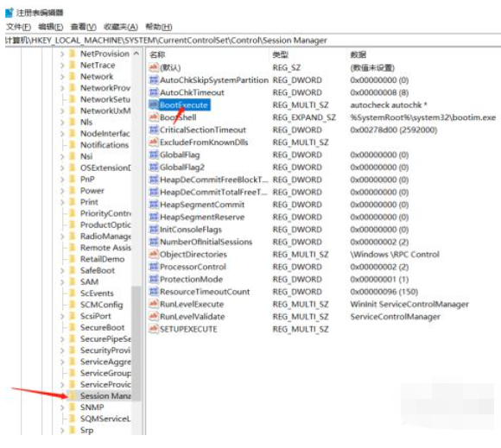Select the ProcessorControl value name
The width and height of the screenshot is (501, 448).
(x=193, y=267)
